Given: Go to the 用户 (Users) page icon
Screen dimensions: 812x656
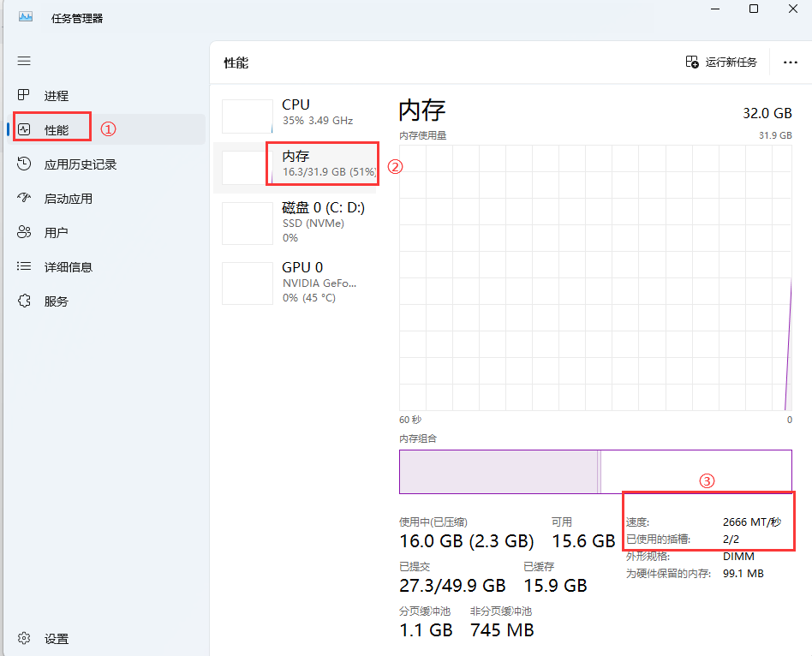Looking at the screenshot, I should point(24,233).
